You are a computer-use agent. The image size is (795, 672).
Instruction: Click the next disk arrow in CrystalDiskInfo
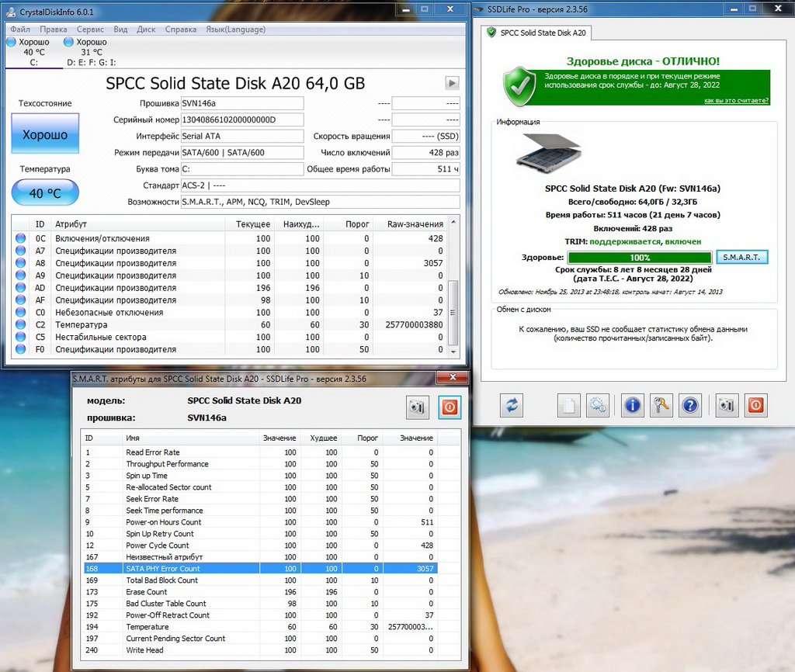pyautogui.click(x=452, y=83)
